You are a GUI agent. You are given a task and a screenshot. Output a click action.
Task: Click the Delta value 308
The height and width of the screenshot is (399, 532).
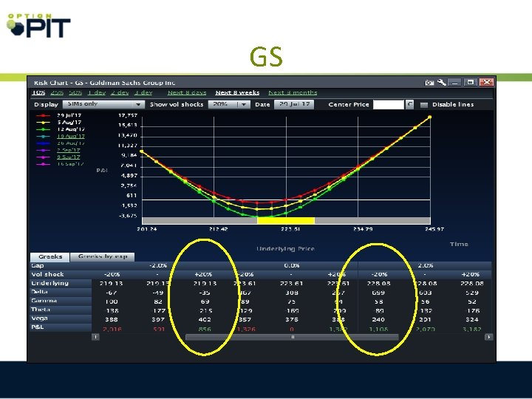coord(292,293)
